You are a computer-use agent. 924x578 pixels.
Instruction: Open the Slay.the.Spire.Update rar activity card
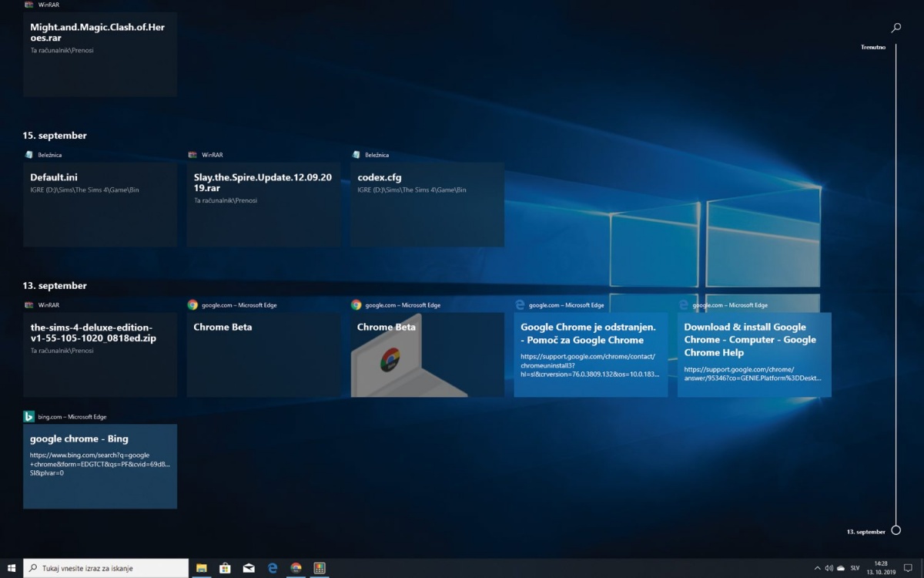pyautogui.click(x=263, y=204)
